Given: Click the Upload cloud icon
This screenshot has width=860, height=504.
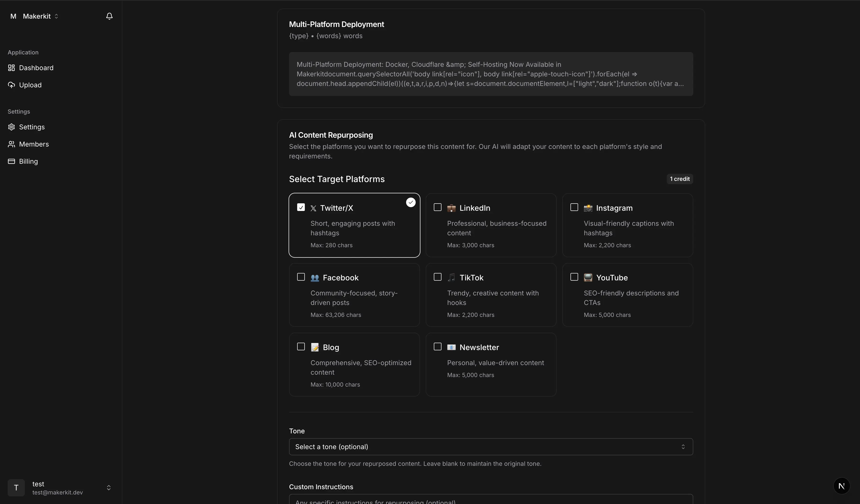Looking at the screenshot, I should click(x=11, y=85).
